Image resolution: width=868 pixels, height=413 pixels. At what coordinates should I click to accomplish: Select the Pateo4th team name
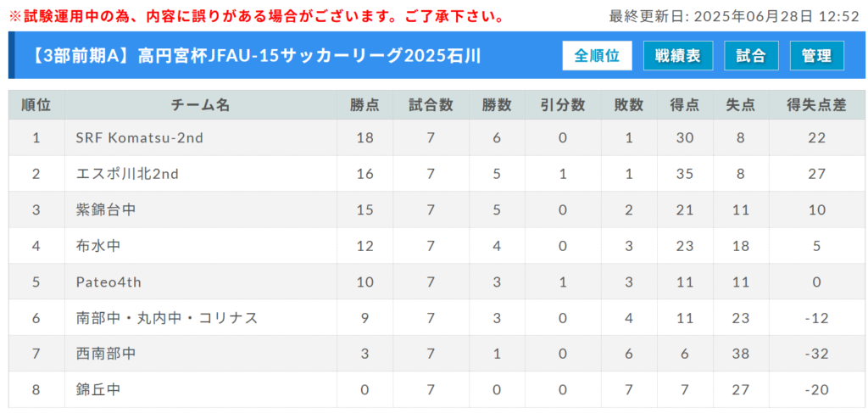point(108,282)
